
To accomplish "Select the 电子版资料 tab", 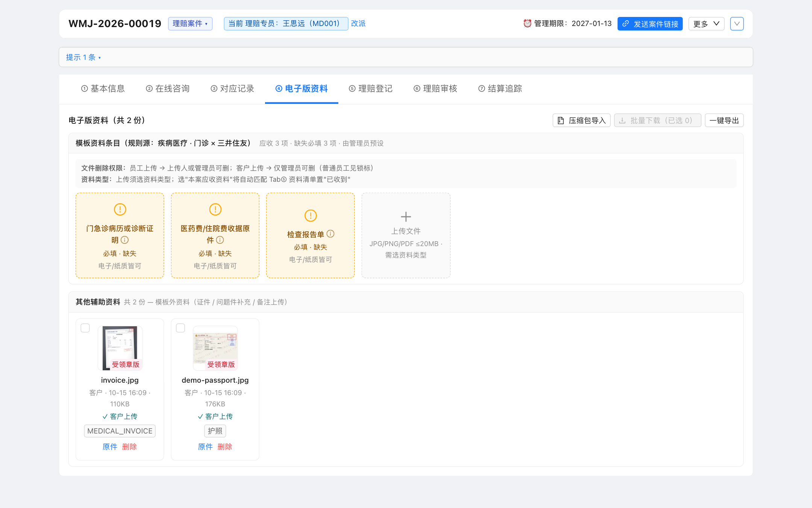I will click(301, 89).
